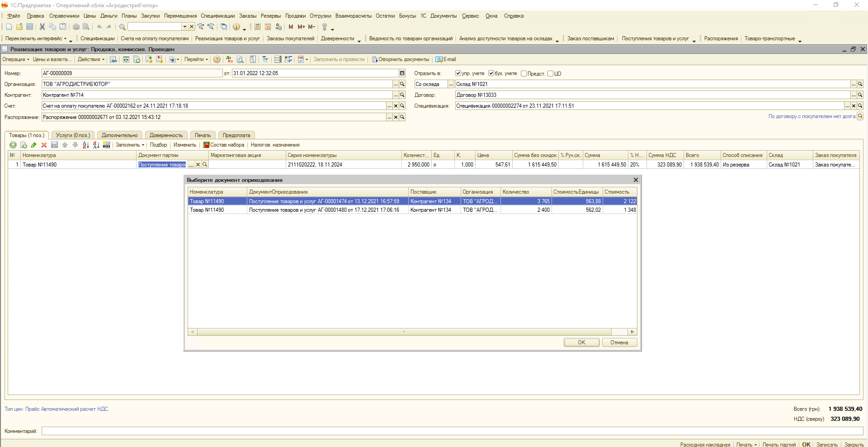
Task: Click the dialog's horizontal scrollbar right arrow
Action: coord(632,332)
